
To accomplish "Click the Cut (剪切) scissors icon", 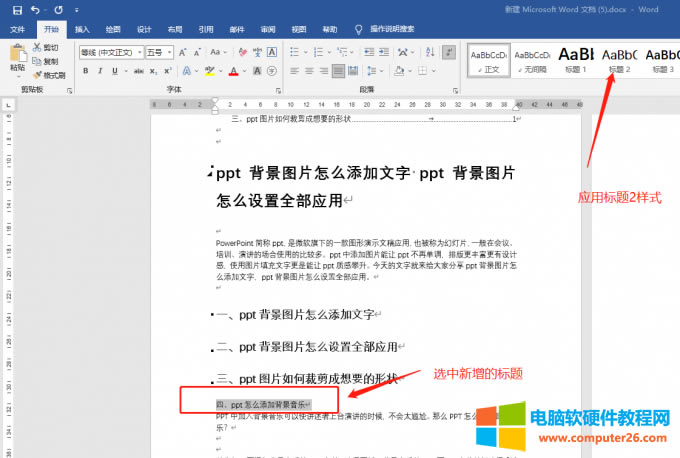I will click(x=37, y=47).
